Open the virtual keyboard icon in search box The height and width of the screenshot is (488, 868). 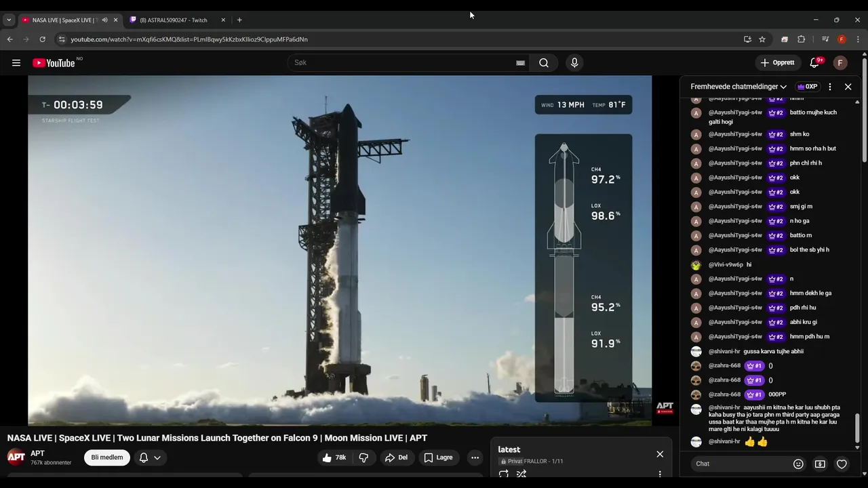(x=520, y=63)
